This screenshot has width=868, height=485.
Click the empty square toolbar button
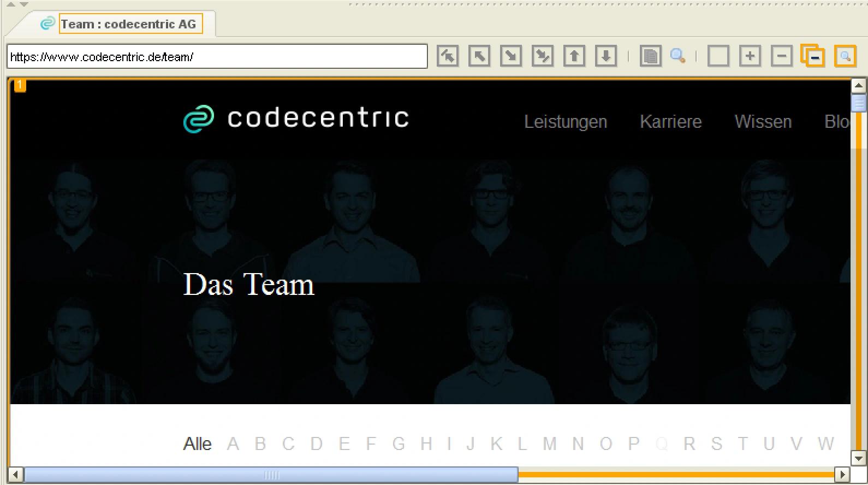click(718, 56)
